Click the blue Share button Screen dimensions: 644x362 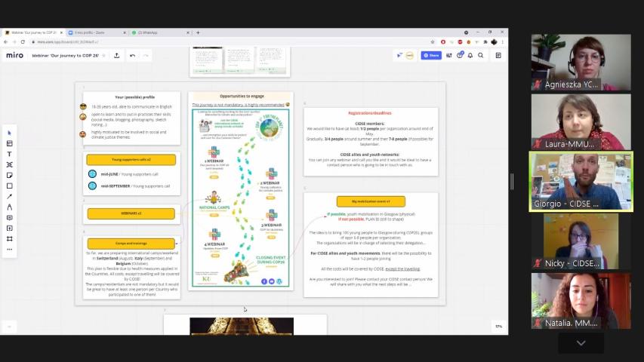pyautogui.click(x=431, y=55)
